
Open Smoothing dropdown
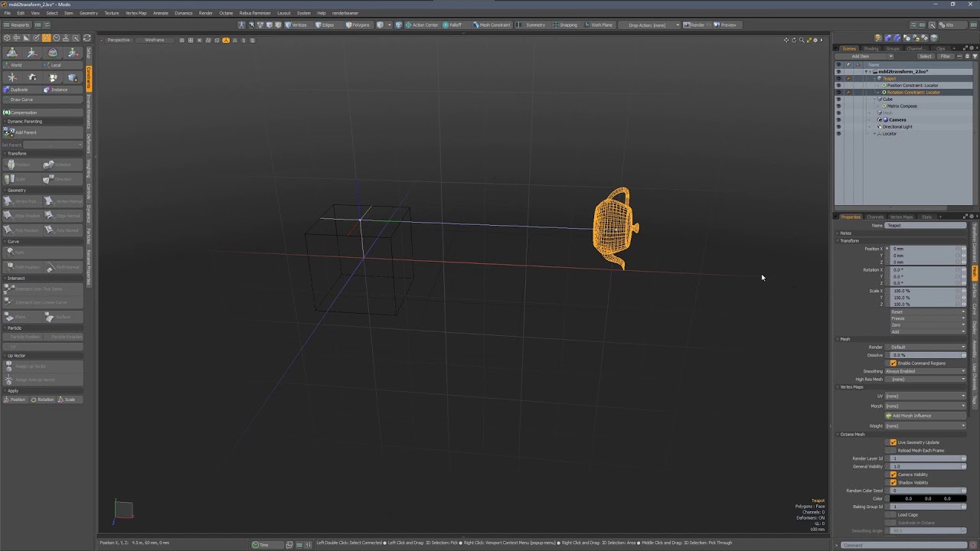pyautogui.click(x=926, y=371)
